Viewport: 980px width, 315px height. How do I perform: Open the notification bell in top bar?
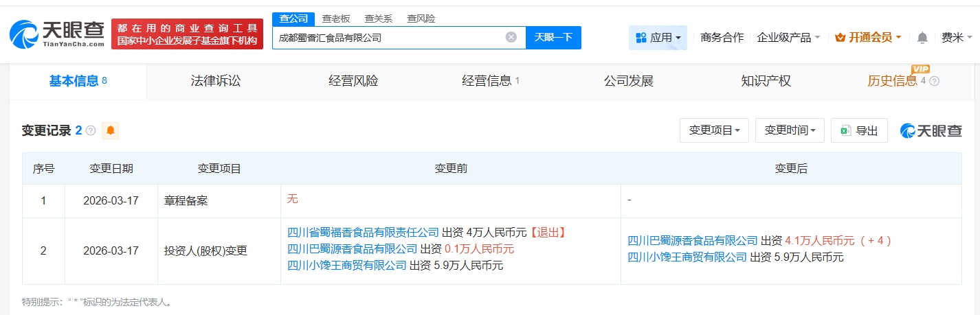(x=922, y=38)
